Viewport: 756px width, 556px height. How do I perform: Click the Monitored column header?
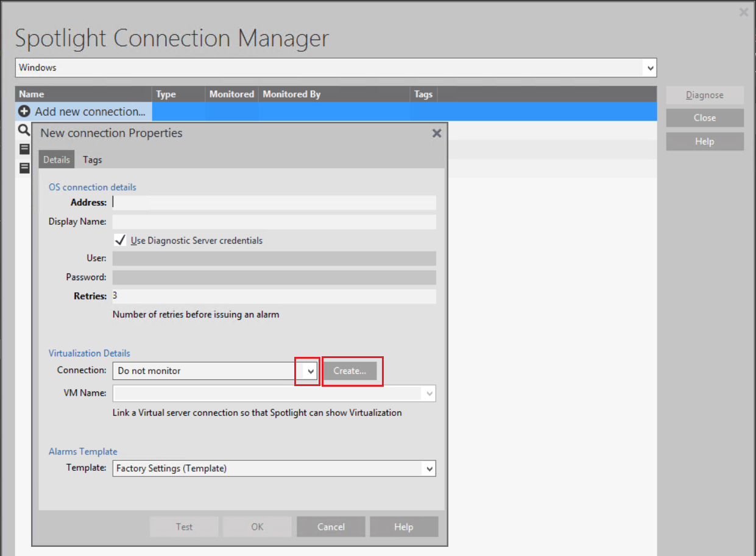[x=231, y=94]
